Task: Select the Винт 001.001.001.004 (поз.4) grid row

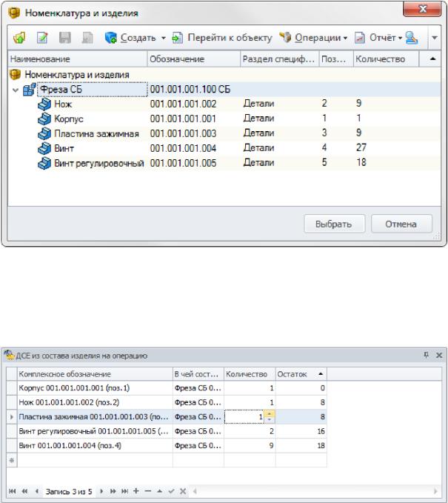Action: 167,446
